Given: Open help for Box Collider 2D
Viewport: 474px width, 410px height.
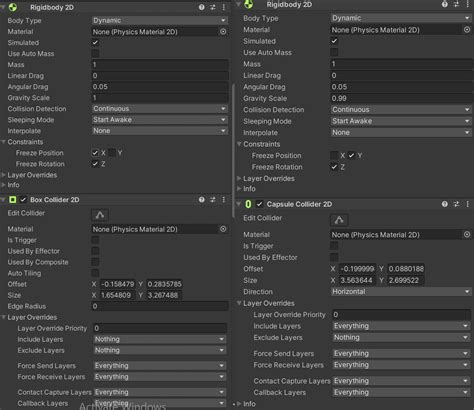Looking at the screenshot, I should (x=202, y=200).
